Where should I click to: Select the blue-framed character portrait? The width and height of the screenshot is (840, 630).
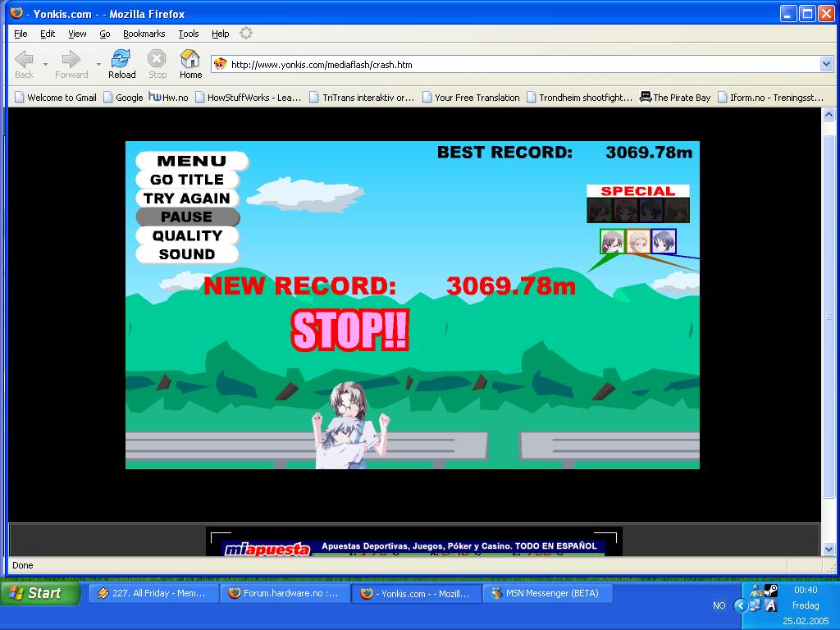click(x=664, y=242)
